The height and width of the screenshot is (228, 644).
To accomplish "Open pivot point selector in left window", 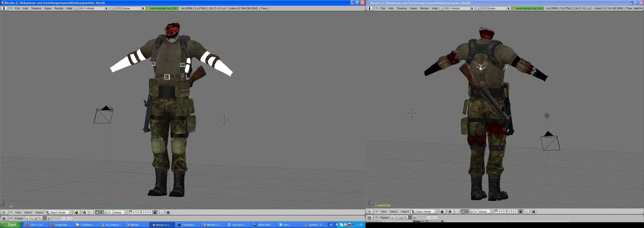I will 86,213.
